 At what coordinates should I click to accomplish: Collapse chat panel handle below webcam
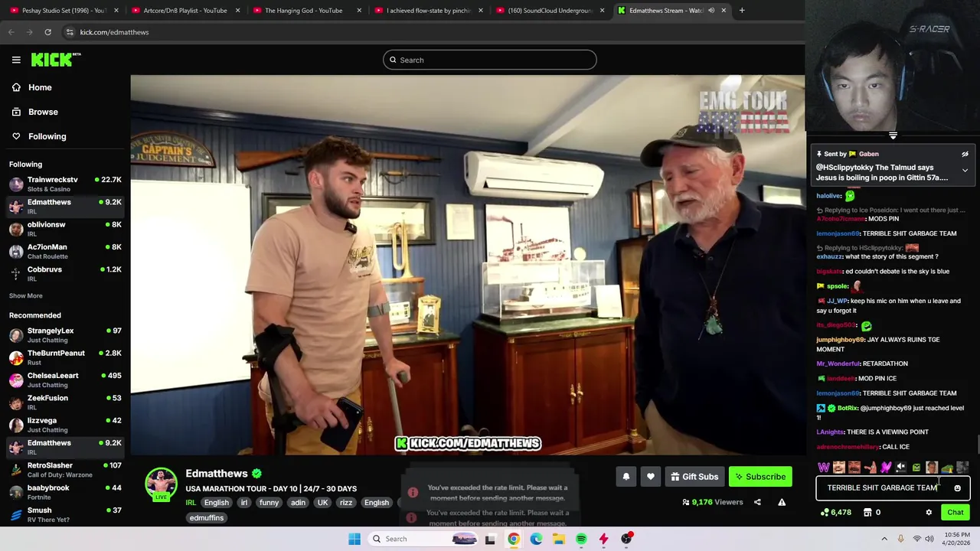pyautogui.click(x=893, y=136)
